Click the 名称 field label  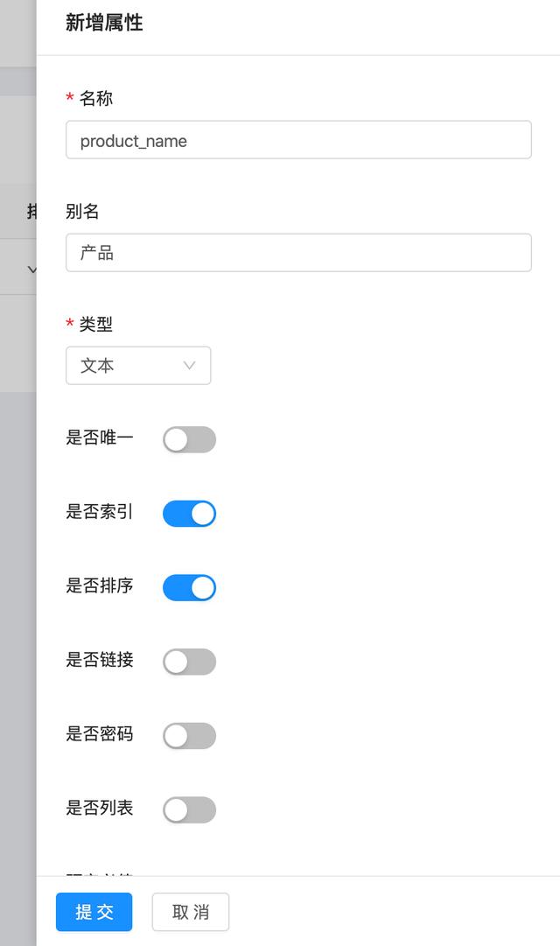coord(96,98)
